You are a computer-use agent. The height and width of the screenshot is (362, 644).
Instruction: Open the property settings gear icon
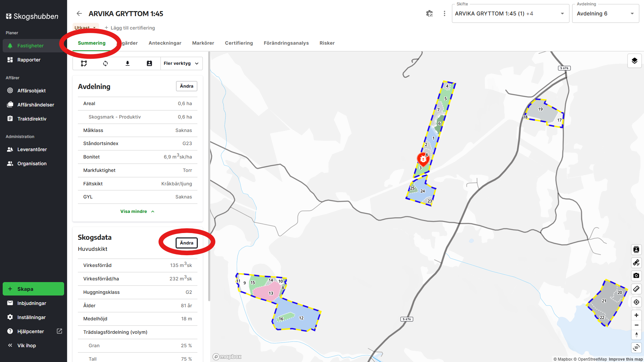(429, 13)
